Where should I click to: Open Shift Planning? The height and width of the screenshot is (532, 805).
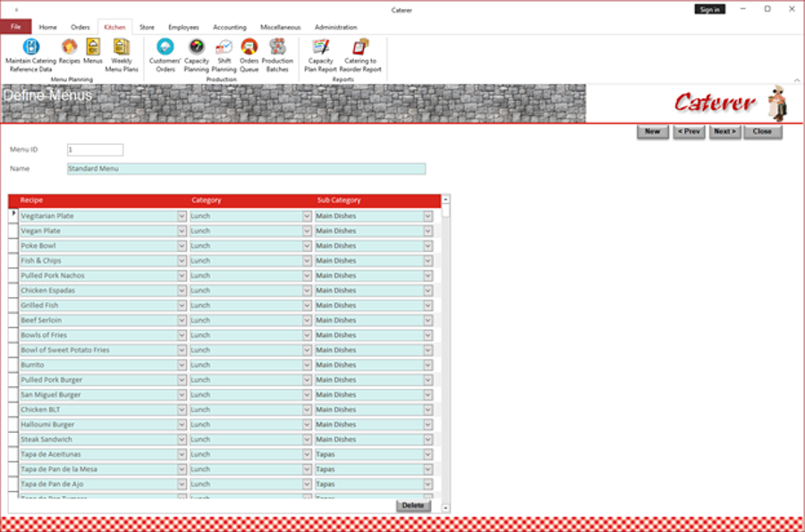click(x=224, y=55)
